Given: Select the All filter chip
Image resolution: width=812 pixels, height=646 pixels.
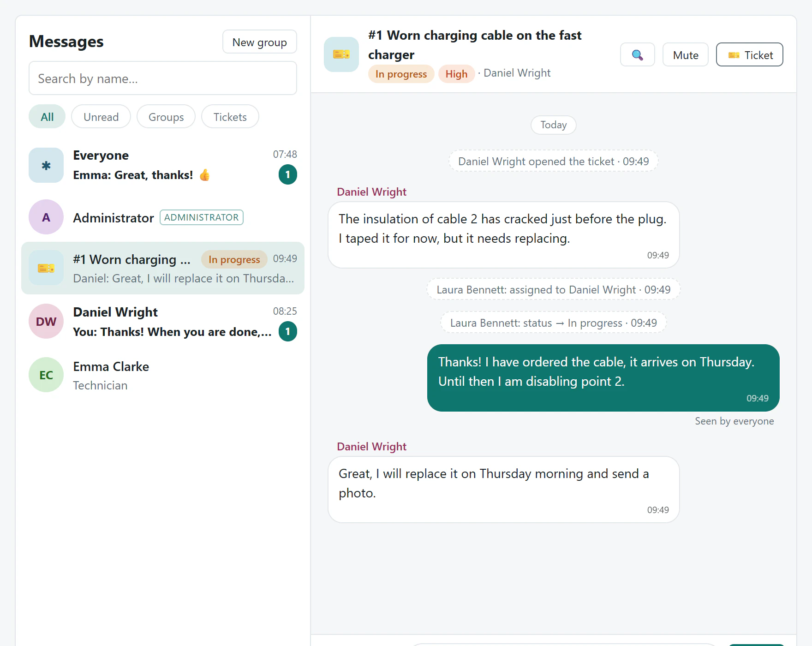Looking at the screenshot, I should pos(47,117).
